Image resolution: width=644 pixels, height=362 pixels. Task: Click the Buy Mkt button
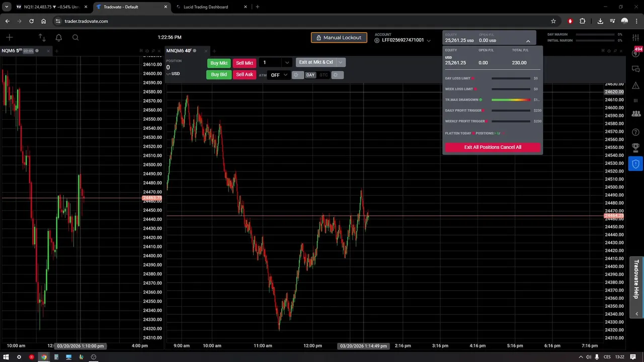pos(219,63)
